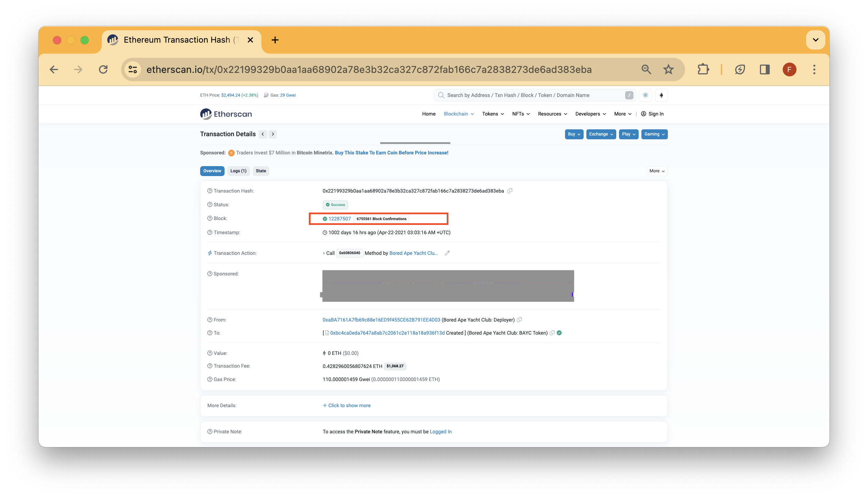The width and height of the screenshot is (868, 498).
Task: Open site information icon in address bar
Action: 133,69
